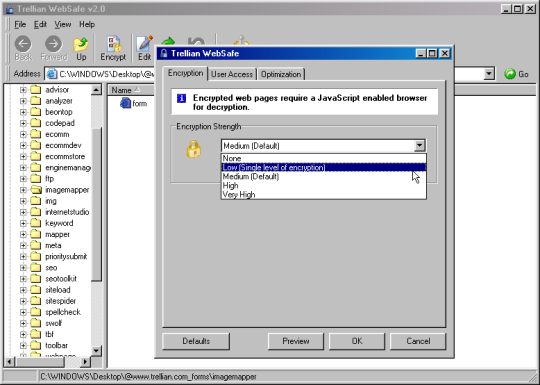Click the address bar page icon
The height and width of the screenshot is (385, 540).
click(x=52, y=74)
